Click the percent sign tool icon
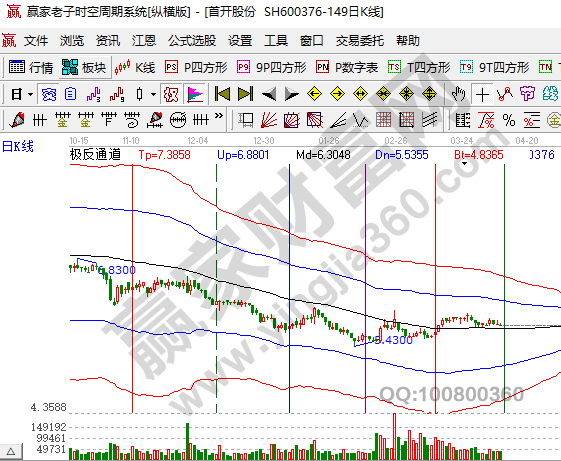Viewport: 561px width, 461px height. (x=508, y=120)
